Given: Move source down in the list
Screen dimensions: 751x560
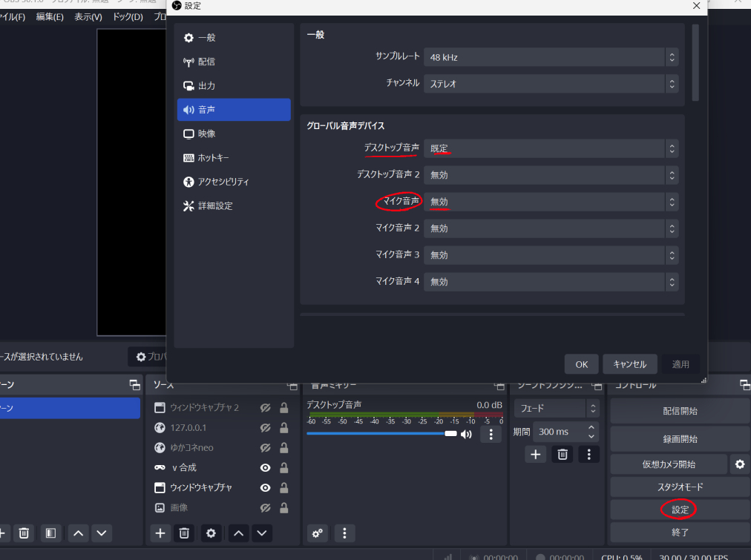Looking at the screenshot, I should pos(262,533).
